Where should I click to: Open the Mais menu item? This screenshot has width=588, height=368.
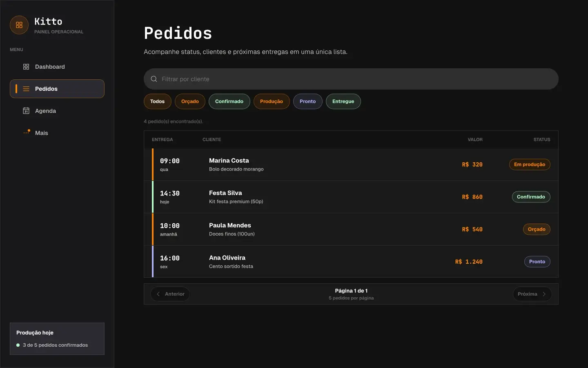[57, 133]
